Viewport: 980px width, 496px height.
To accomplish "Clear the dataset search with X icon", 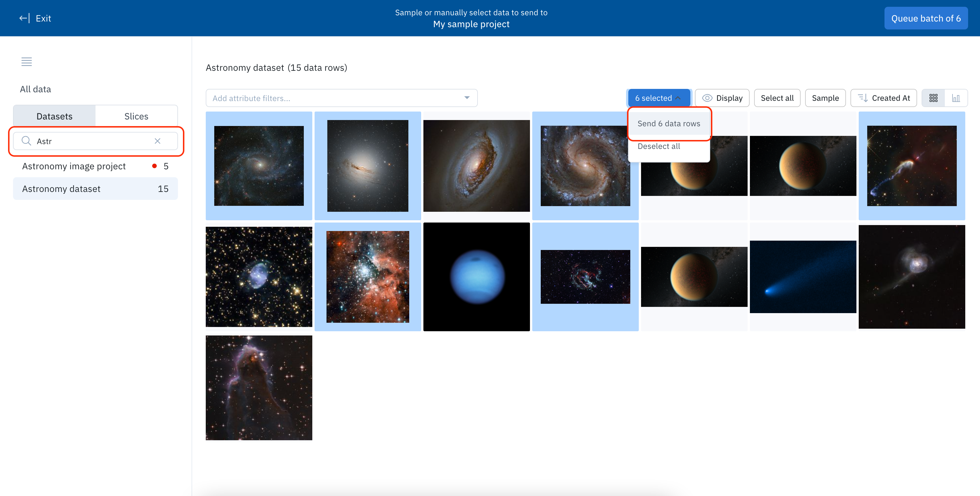I will click(158, 141).
